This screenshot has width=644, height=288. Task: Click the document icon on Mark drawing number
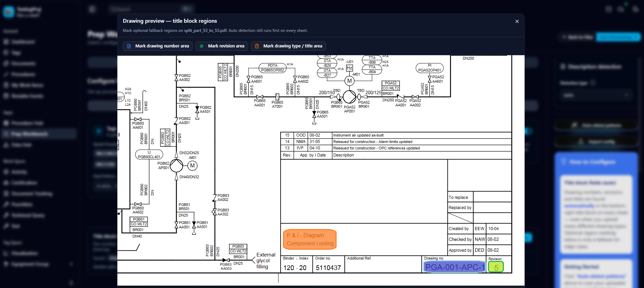[x=129, y=46]
